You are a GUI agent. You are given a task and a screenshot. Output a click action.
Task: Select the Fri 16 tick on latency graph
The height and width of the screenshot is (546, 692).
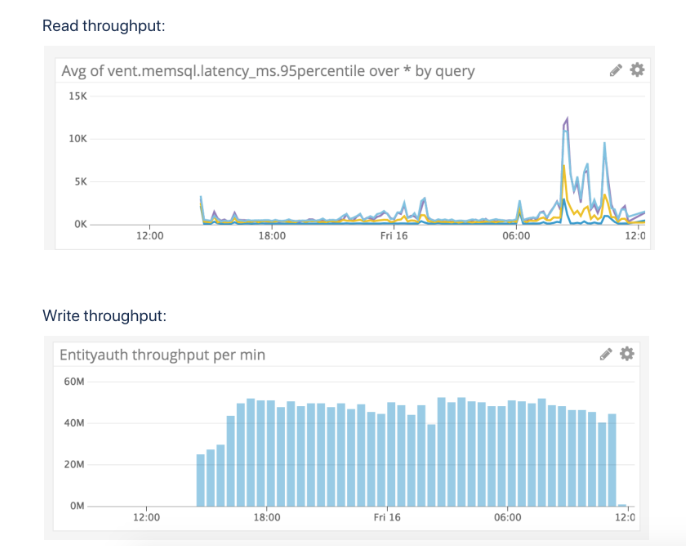(x=394, y=236)
